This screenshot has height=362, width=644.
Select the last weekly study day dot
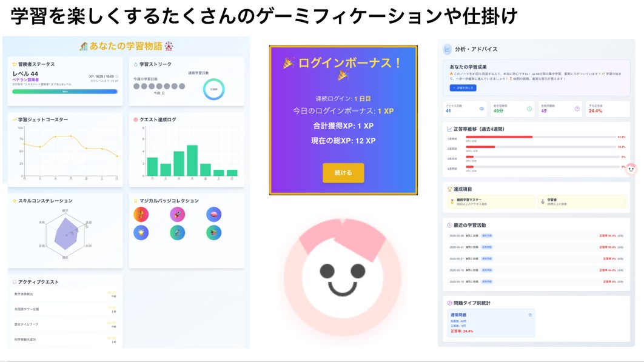click(x=182, y=86)
